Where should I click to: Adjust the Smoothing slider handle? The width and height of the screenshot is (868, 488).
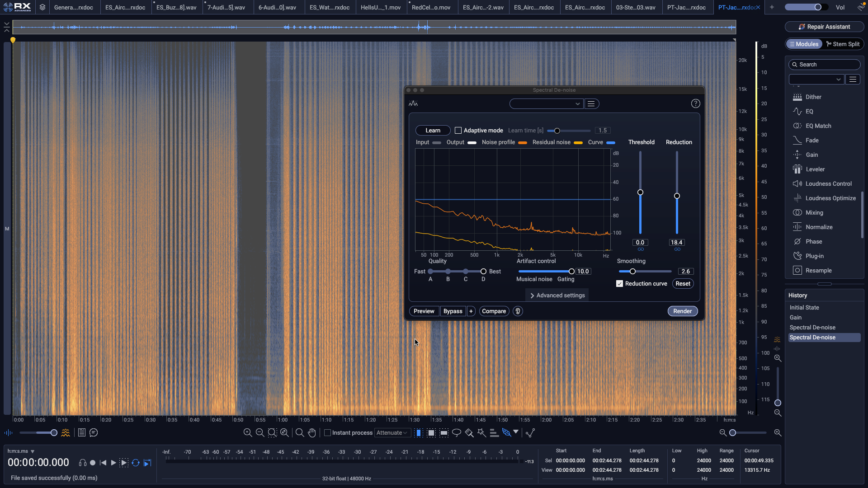click(x=632, y=272)
